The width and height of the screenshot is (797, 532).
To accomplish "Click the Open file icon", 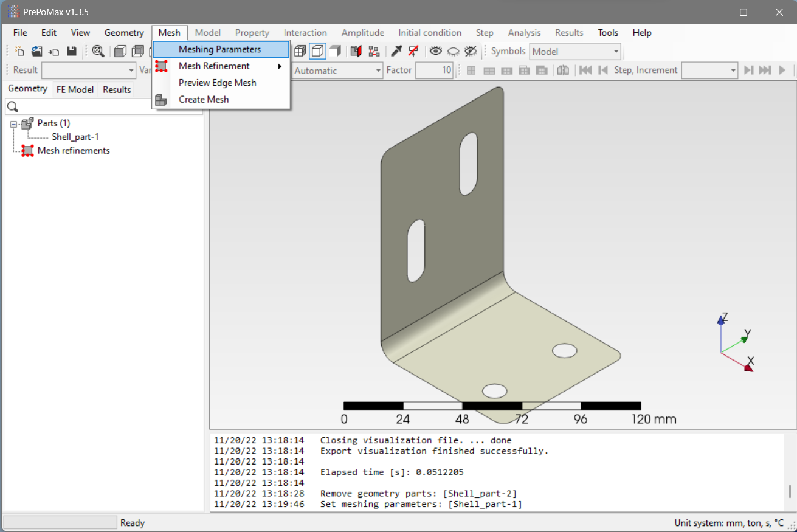I will pos(36,51).
